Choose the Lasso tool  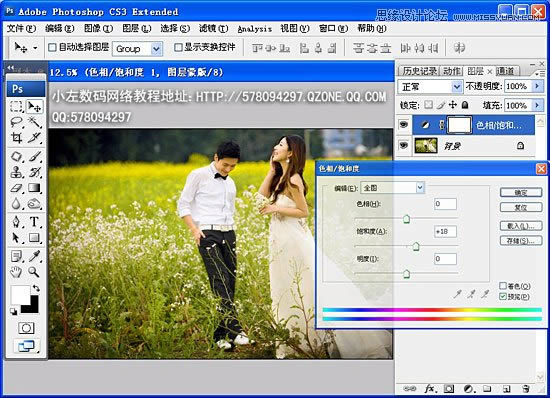[x=16, y=122]
